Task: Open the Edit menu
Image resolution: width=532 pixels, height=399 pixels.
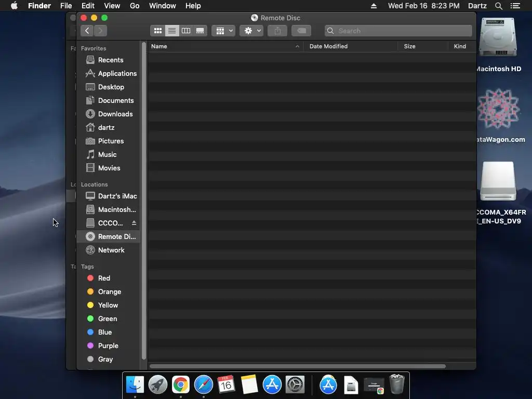Action: [x=88, y=6]
